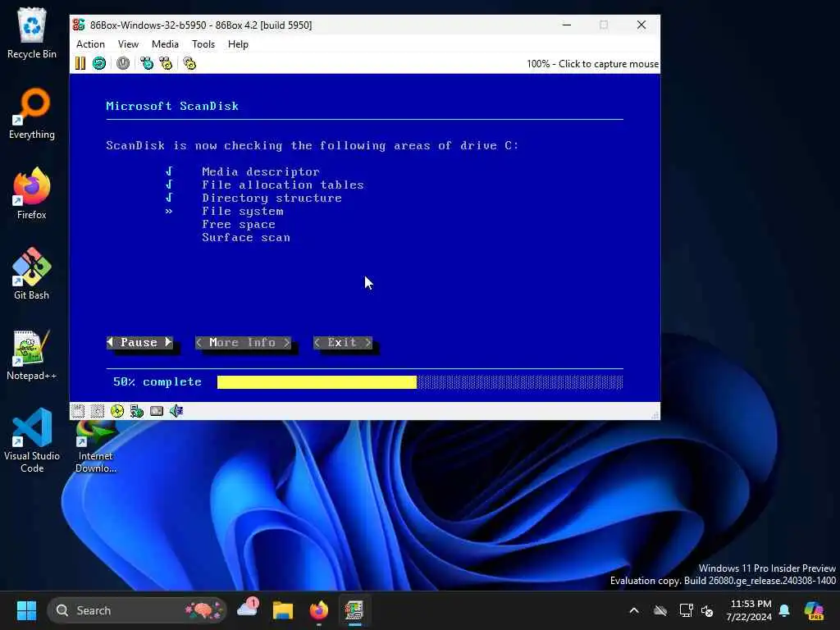Click the ACPI shutdown power icon
Viewport: 840px width, 630px height.
pos(123,63)
